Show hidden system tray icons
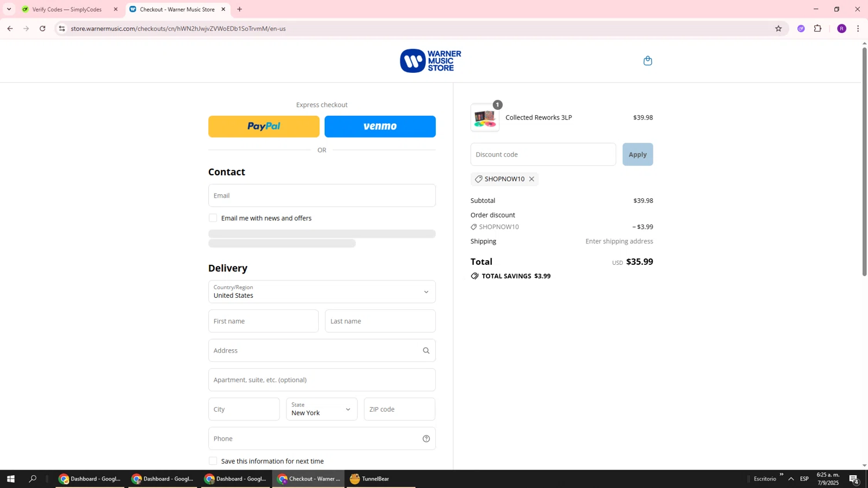This screenshot has height=488, width=868. coord(791,479)
